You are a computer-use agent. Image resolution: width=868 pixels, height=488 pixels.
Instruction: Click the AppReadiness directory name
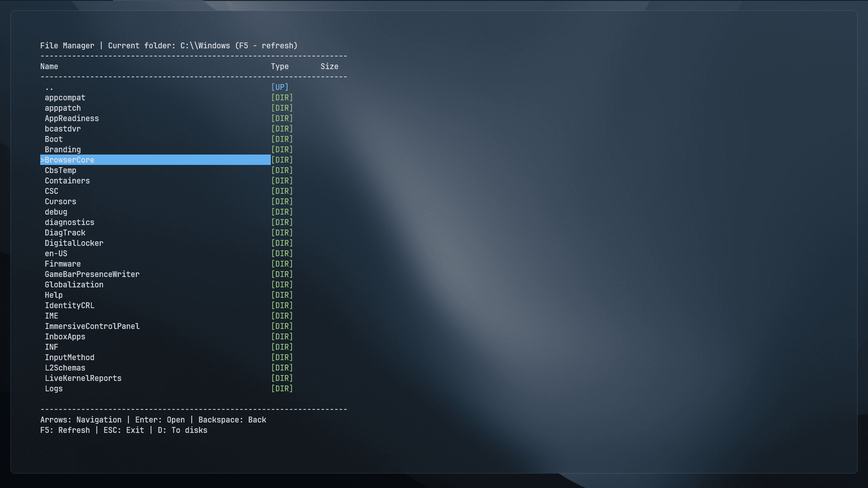tap(72, 118)
